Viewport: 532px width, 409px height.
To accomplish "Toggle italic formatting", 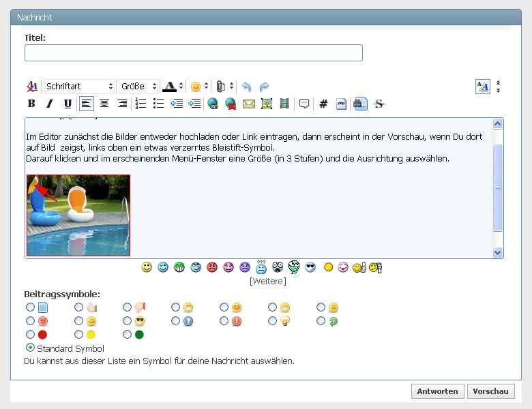I will (x=50, y=104).
